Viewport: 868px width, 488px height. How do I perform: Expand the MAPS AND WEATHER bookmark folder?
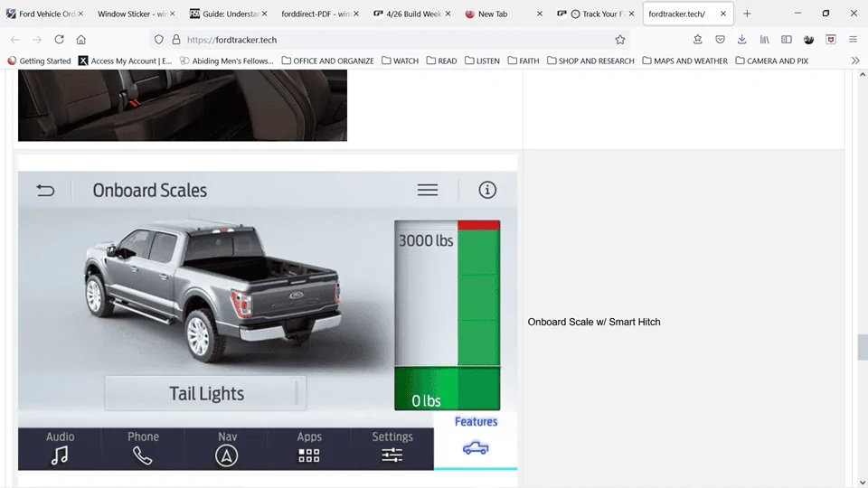685,61
